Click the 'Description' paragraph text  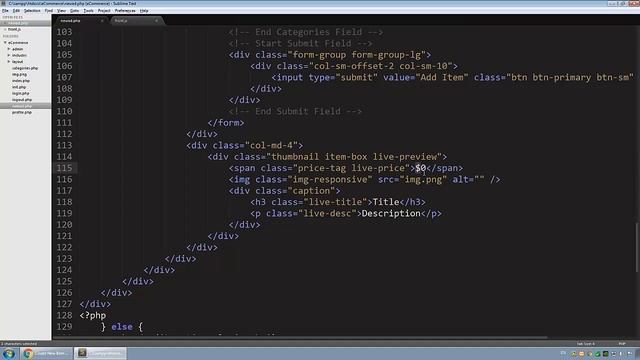coord(391,214)
